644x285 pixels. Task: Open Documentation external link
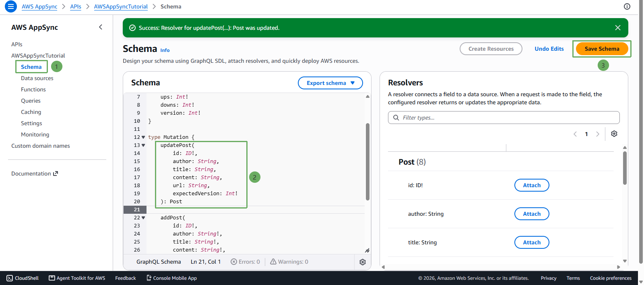pyautogui.click(x=35, y=173)
